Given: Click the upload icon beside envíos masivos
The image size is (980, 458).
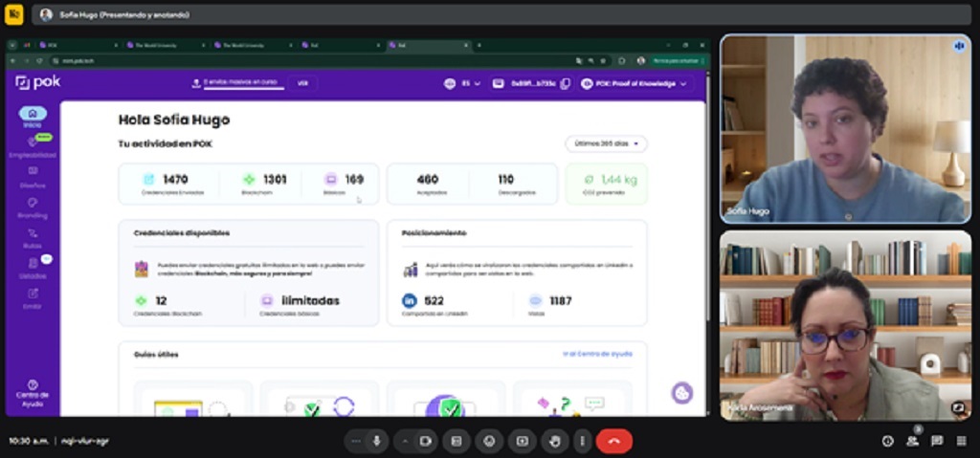Looking at the screenshot, I should 196,83.
